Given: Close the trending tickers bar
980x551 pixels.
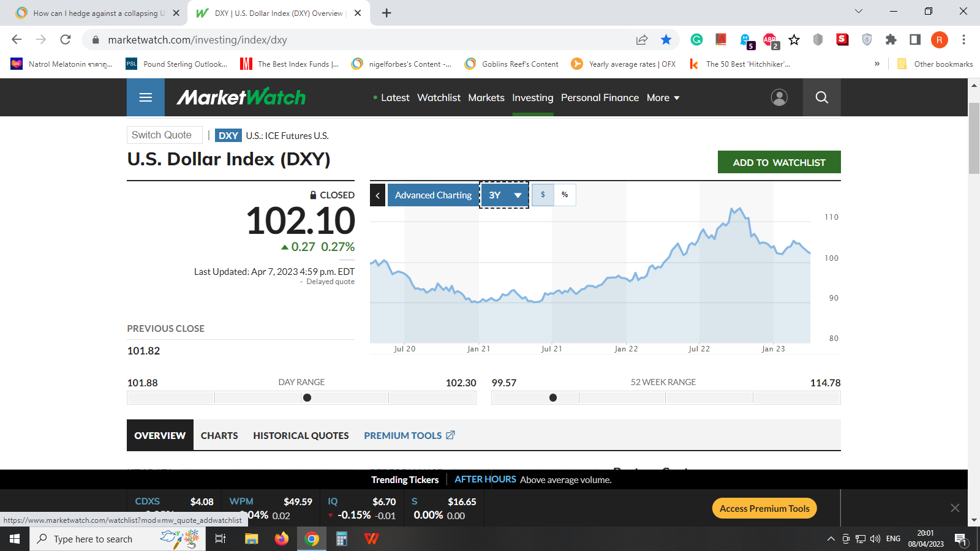Looking at the screenshot, I should tap(954, 508).
